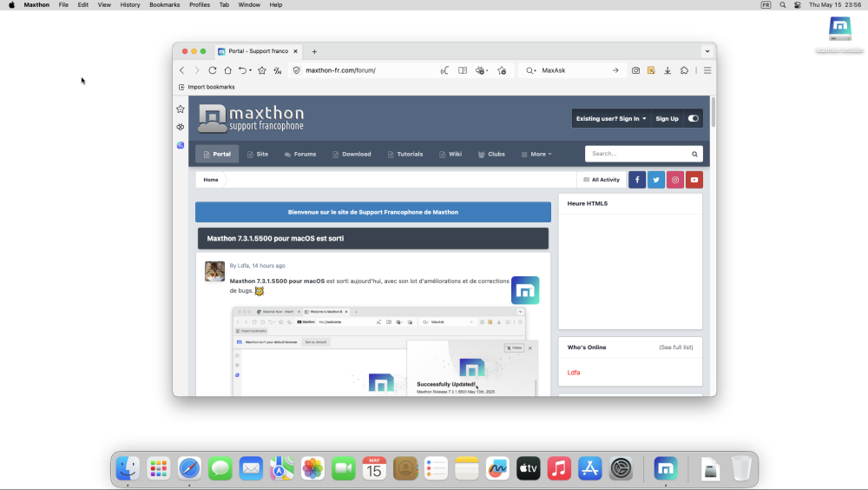
Task: Open the forum's YouTube channel icon
Action: click(694, 180)
